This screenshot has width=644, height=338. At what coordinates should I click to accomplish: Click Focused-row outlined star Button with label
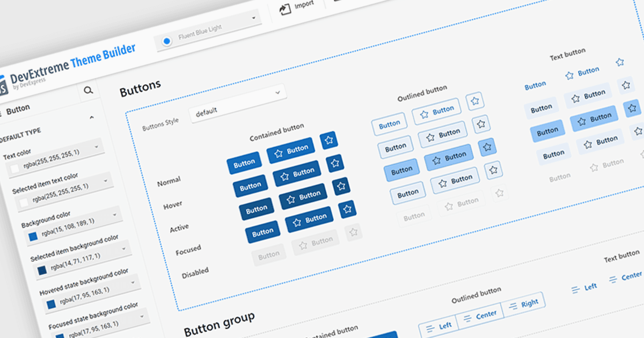[455, 180]
